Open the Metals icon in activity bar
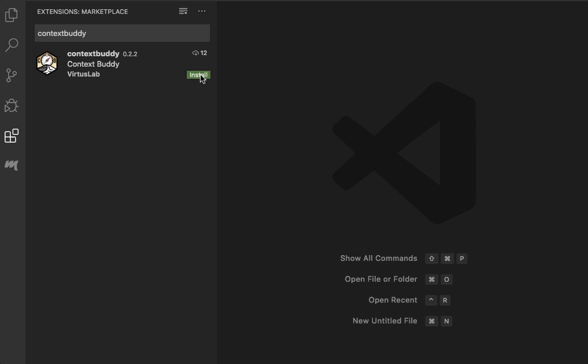Viewport: 588px width, 364px height. coord(12,165)
